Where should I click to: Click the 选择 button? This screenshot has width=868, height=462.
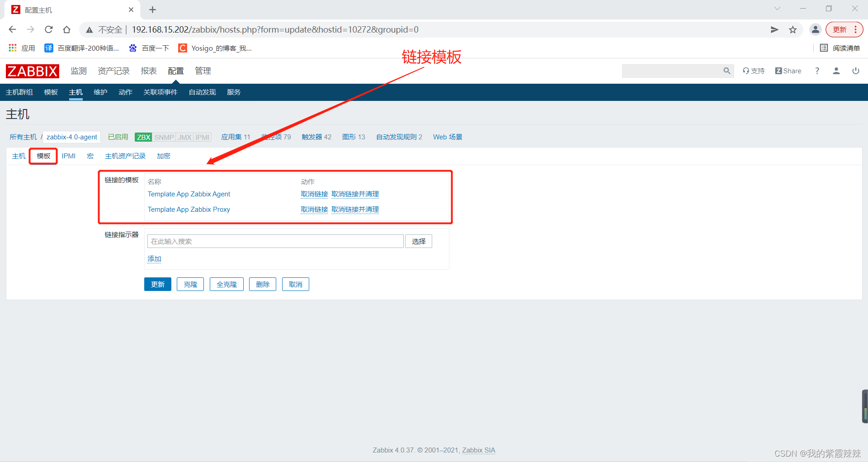tap(419, 241)
